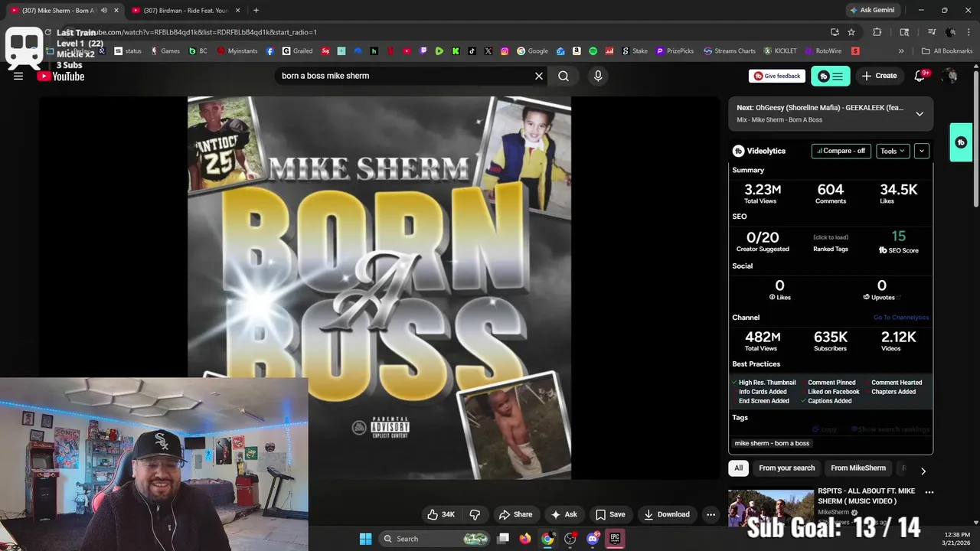
Task: Open the PrizePicks bookmark
Action: (675, 51)
